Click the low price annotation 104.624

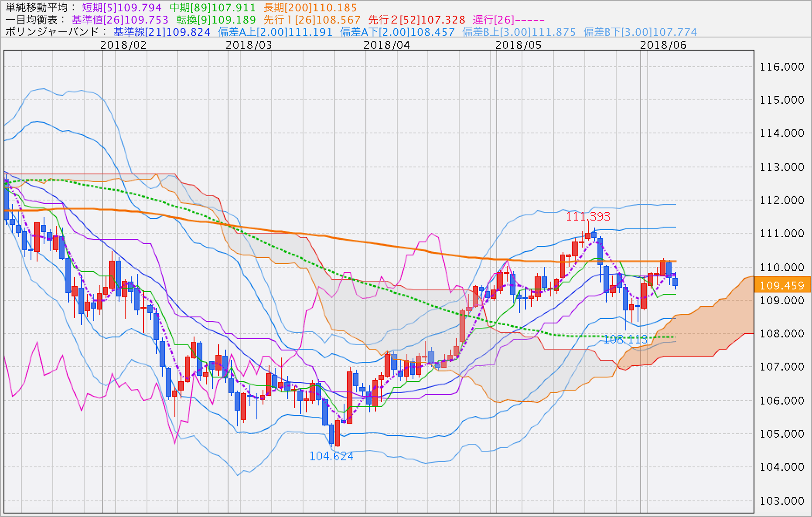(x=331, y=456)
